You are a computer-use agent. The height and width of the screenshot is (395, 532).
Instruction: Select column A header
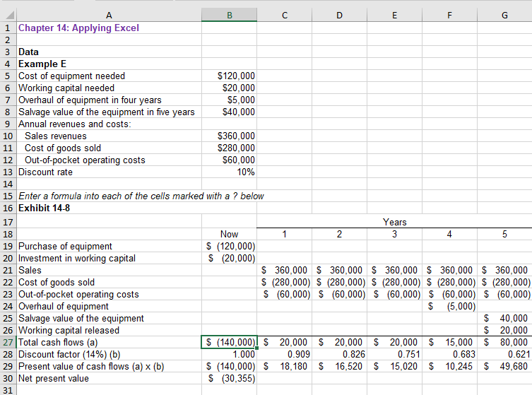[109, 16]
